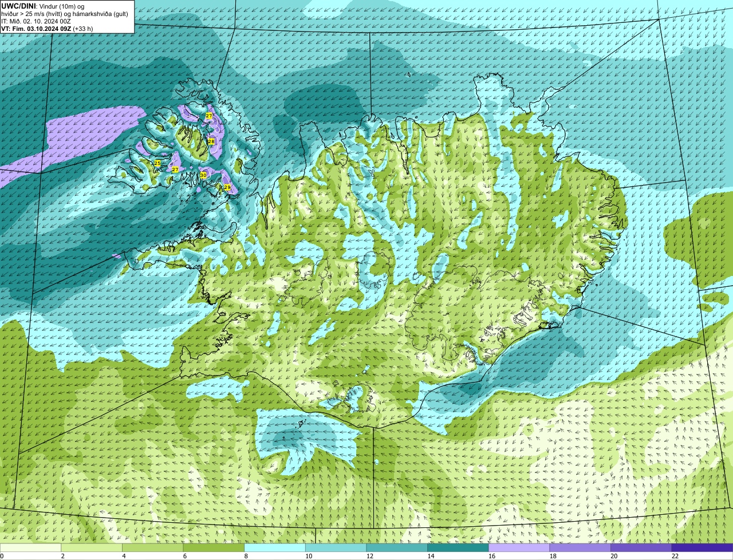
Task: Click the 'VT: Fim. 03.10.2024 09Z (+33 h)' valid time
Action: point(47,29)
